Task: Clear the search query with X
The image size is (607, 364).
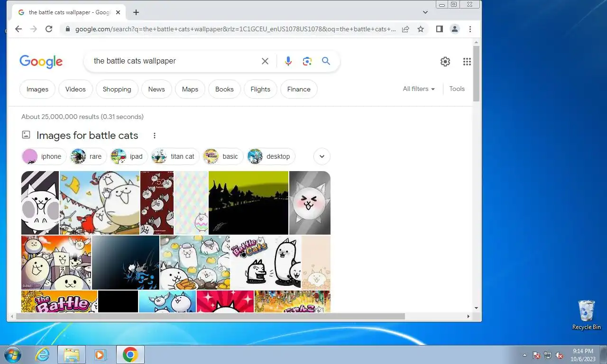Action: pyautogui.click(x=265, y=61)
